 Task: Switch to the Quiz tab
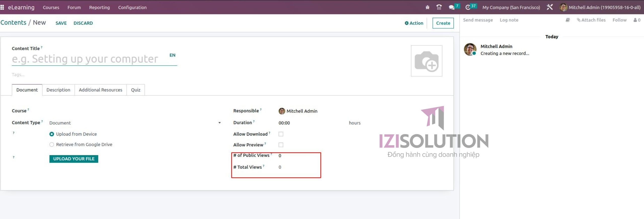(136, 90)
